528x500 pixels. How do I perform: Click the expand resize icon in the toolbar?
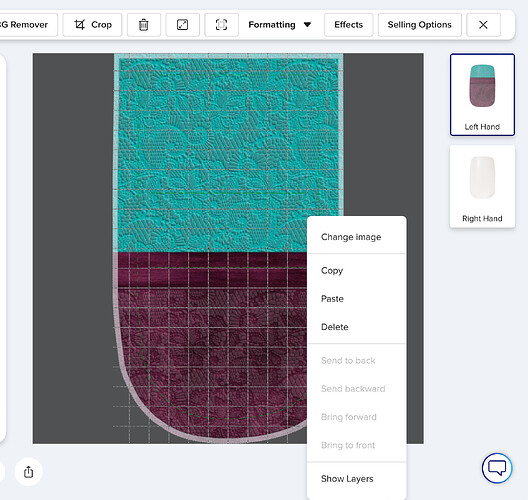pos(183,25)
